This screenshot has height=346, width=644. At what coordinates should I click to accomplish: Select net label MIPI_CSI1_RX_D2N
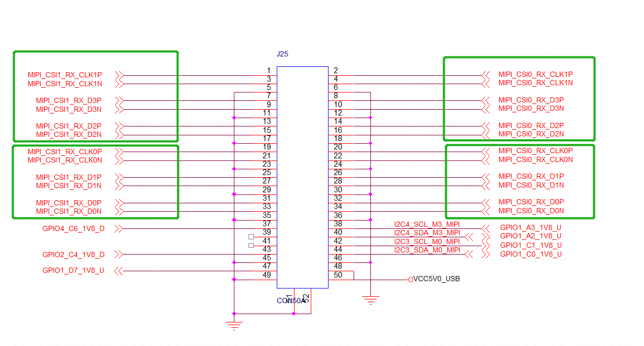tap(69, 135)
